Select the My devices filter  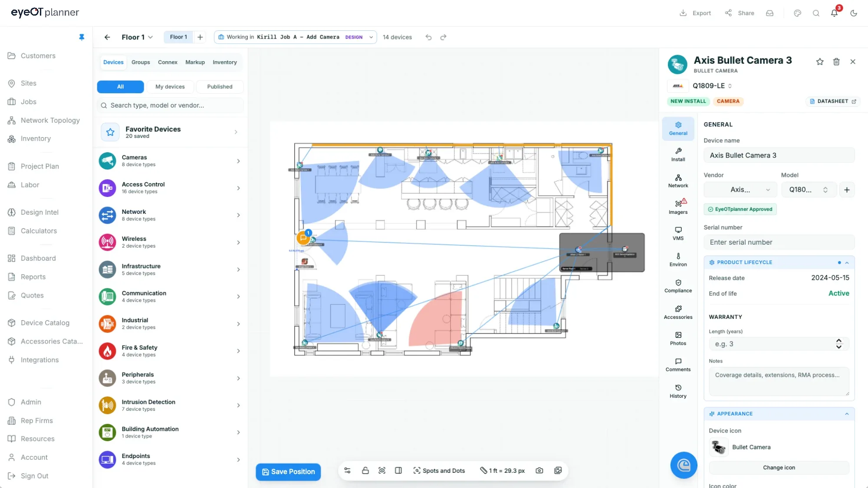click(x=170, y=87)
